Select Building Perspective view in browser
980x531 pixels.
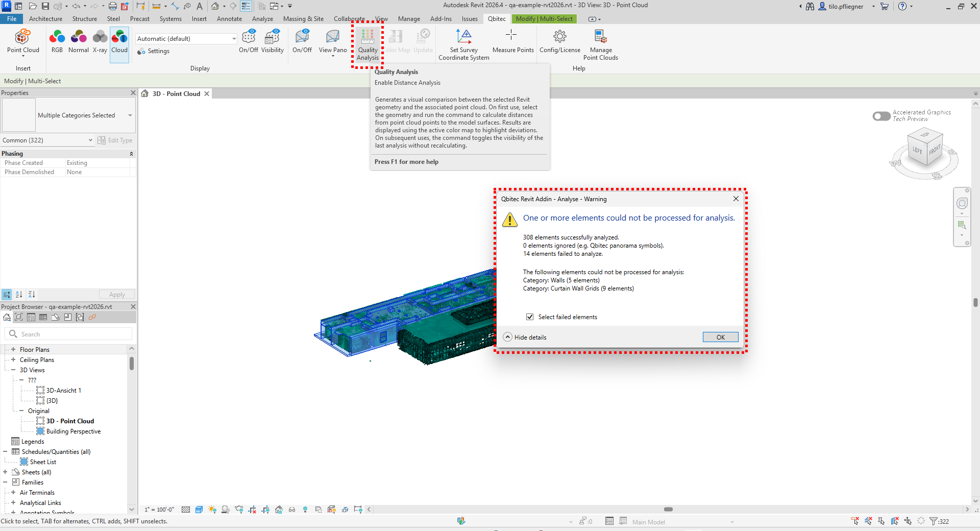73,431
